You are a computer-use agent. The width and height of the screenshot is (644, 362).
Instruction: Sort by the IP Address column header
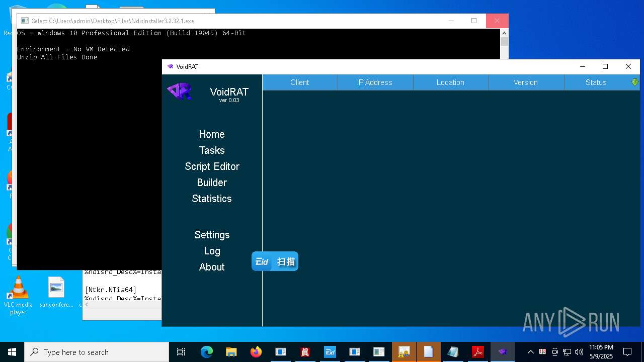coord(375,82)
